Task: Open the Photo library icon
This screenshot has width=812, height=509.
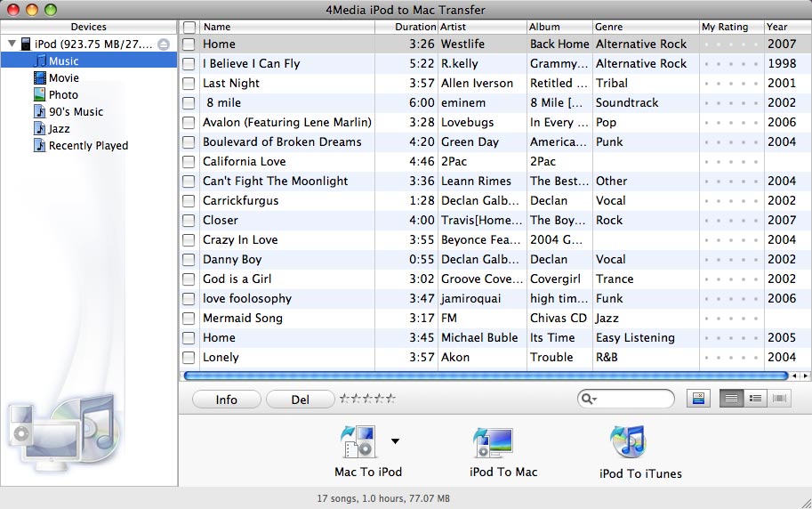Action: 40,95
